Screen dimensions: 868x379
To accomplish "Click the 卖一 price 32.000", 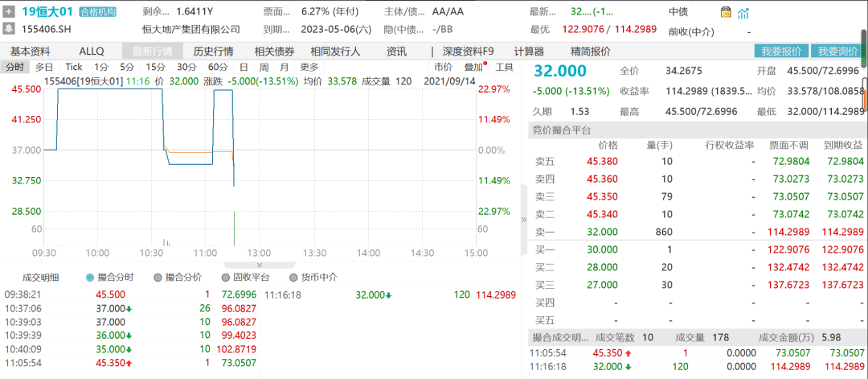I will (x=602, y=232).
